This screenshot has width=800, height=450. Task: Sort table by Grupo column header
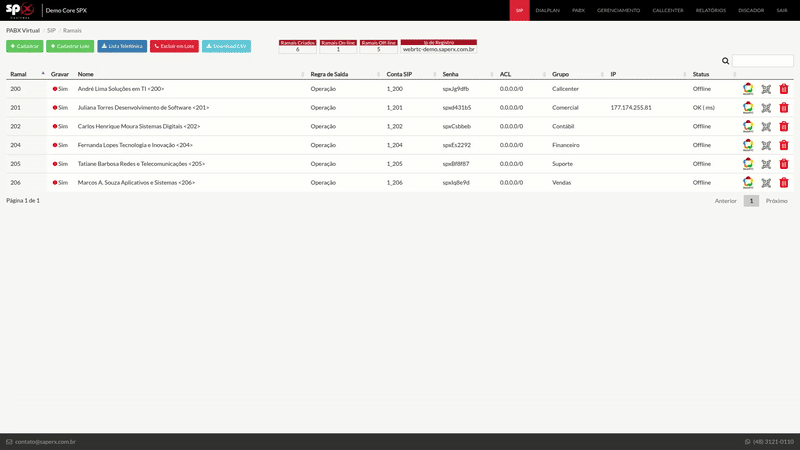(x=561, y=74)
